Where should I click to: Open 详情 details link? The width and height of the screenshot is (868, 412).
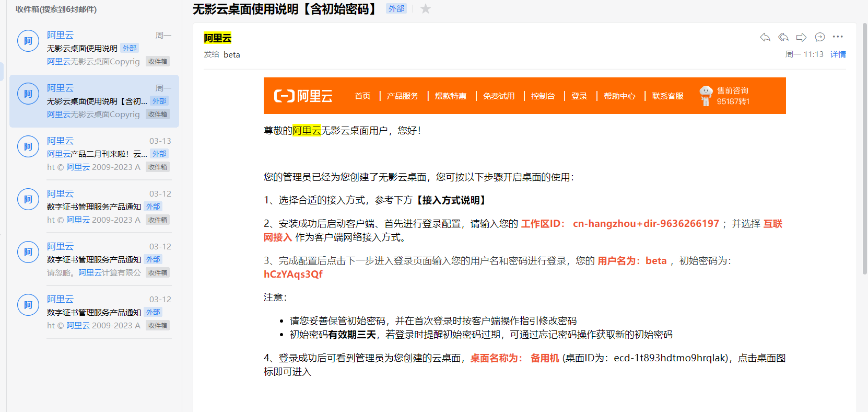click(838, 54)
